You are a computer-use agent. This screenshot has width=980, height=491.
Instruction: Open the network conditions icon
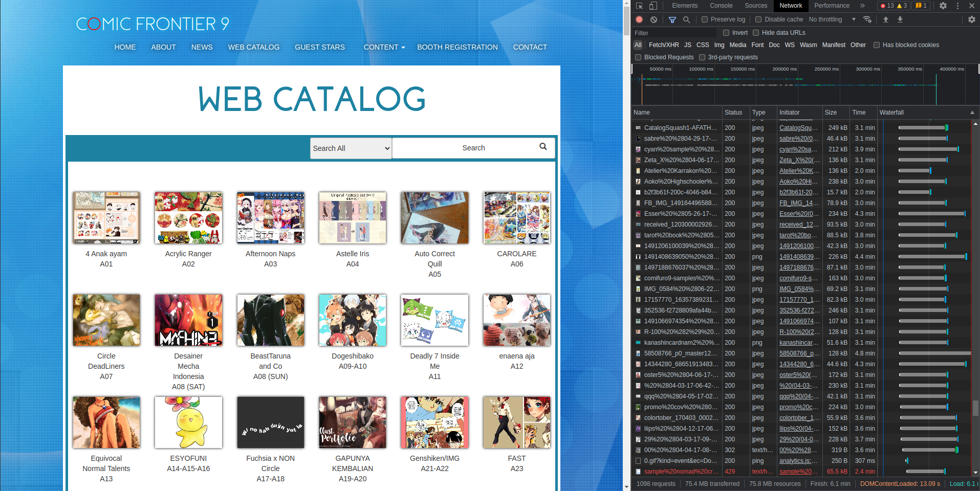click(x=867, y=19)
